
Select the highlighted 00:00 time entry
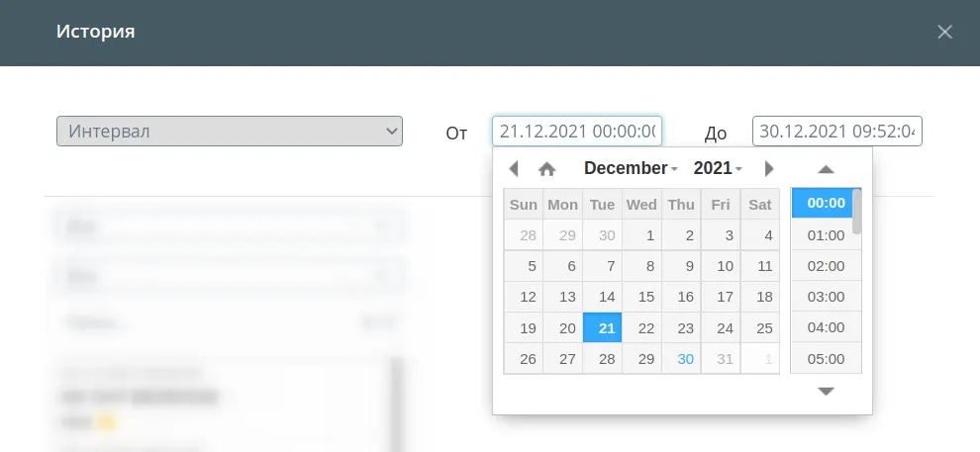pos(823,203)
